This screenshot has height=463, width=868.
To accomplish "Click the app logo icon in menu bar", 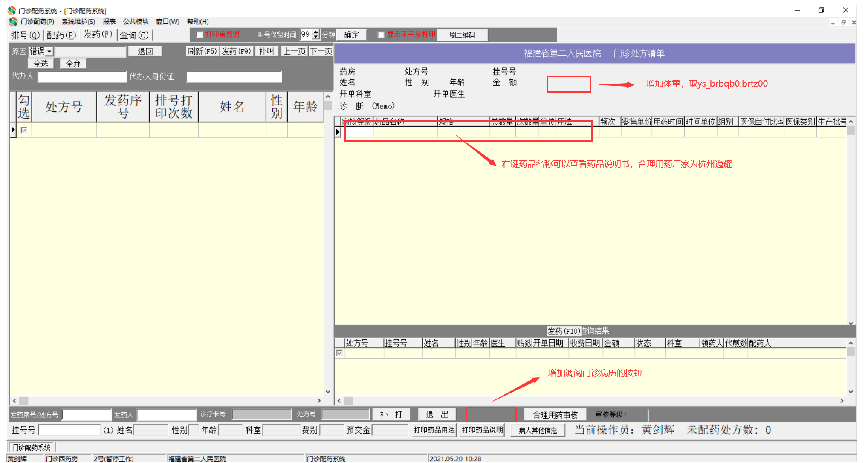I will coord(13,22).
